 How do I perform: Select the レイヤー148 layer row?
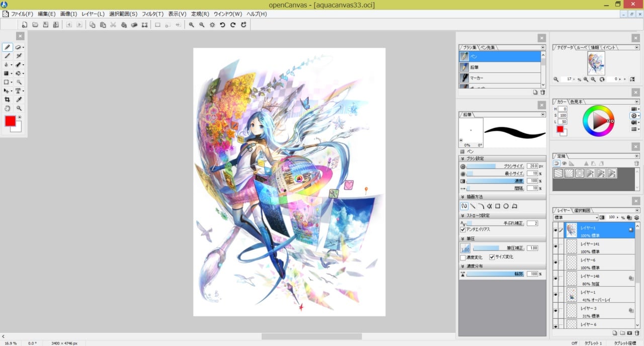tap(594, 278)
